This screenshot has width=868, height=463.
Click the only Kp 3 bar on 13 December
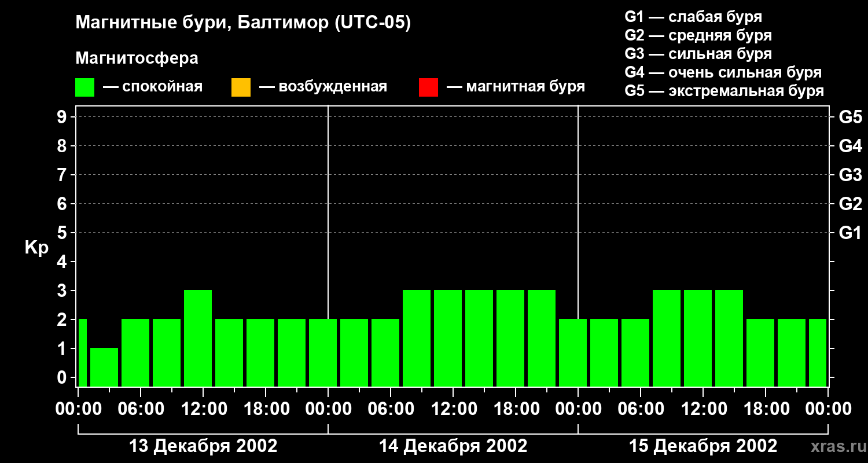coord(198,338)
